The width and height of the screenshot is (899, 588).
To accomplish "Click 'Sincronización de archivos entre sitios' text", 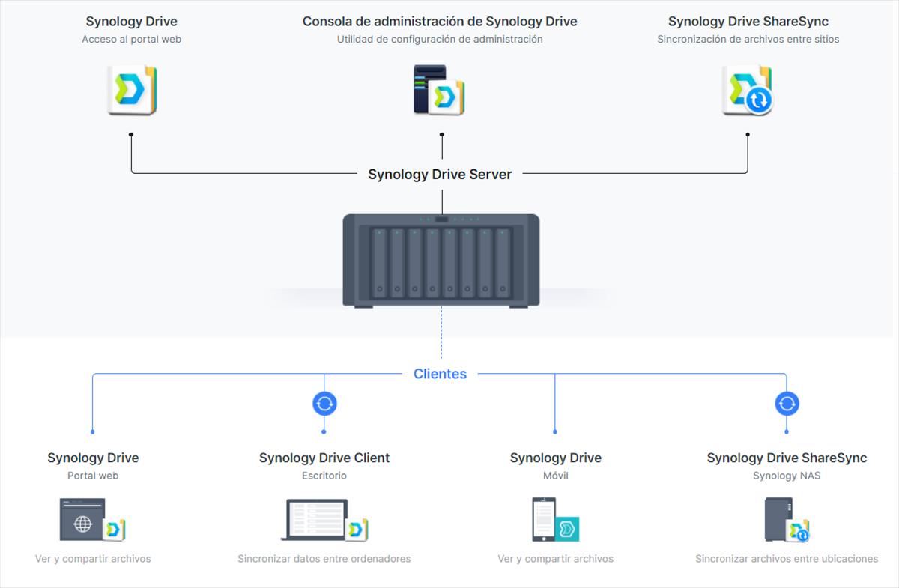I will pyautogui.click(x=748, y=40).
